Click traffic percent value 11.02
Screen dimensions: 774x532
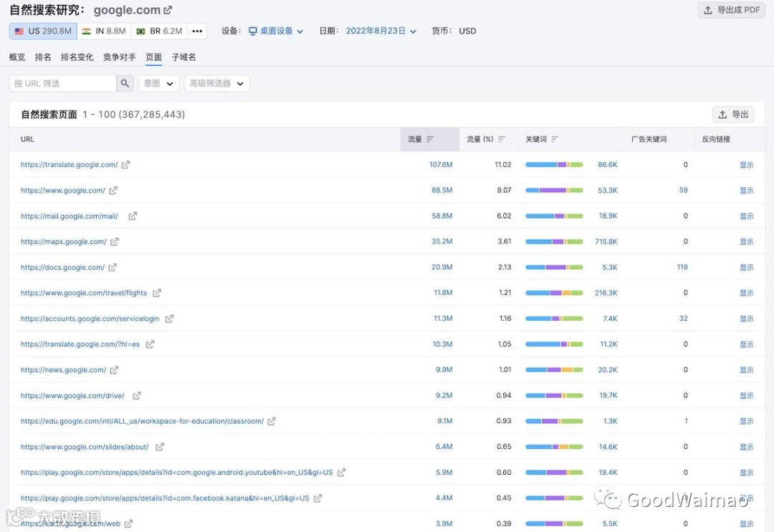(x=503, y=165)
